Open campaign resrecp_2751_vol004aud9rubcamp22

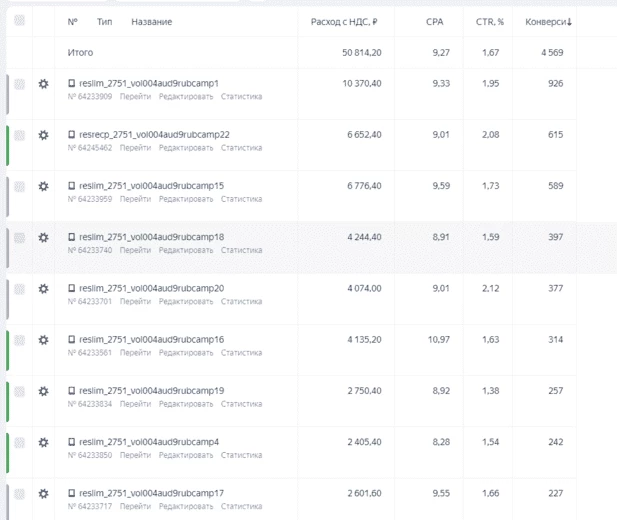pyautogui.click(x=154, y=134)
